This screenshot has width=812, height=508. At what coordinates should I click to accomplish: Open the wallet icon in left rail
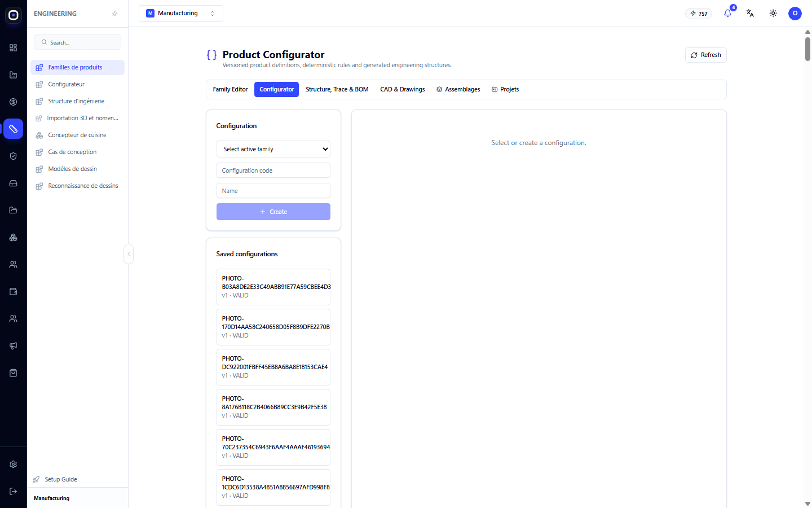click(x=14, y=292)
